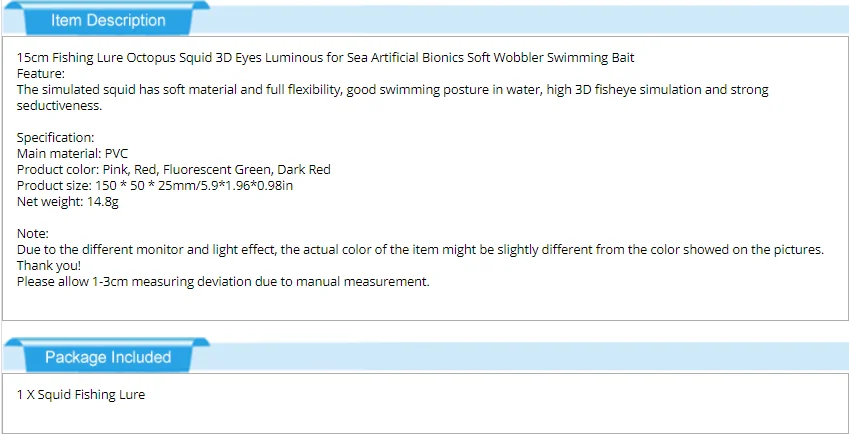This screenshot has height=434, width=849.
Task: Click the monitor and light effect note
Action: 420,250
